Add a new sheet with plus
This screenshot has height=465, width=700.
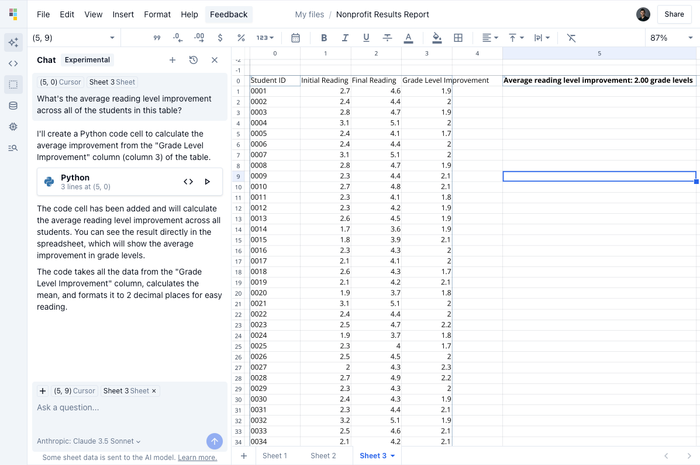[244, 456]
